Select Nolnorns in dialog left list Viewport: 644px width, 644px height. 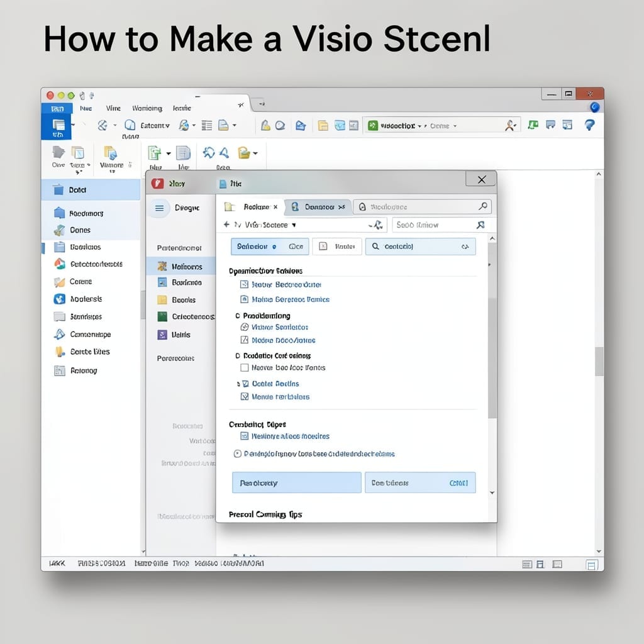point(181,266)
